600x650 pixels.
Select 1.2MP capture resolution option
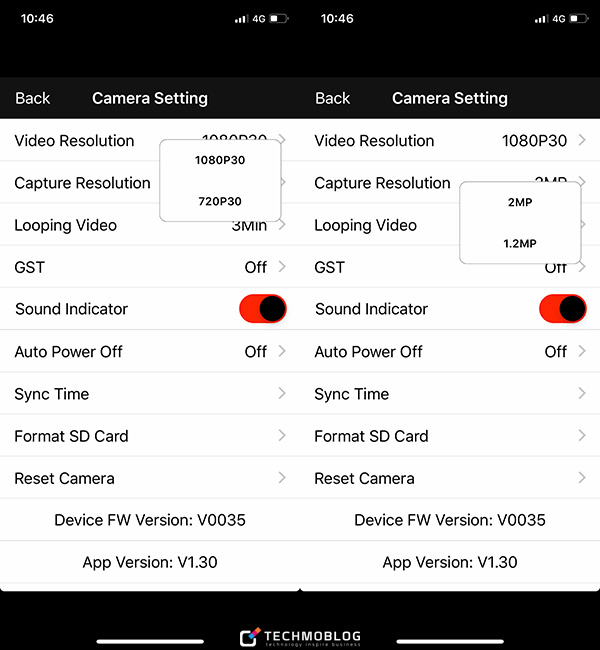point(520,244)
